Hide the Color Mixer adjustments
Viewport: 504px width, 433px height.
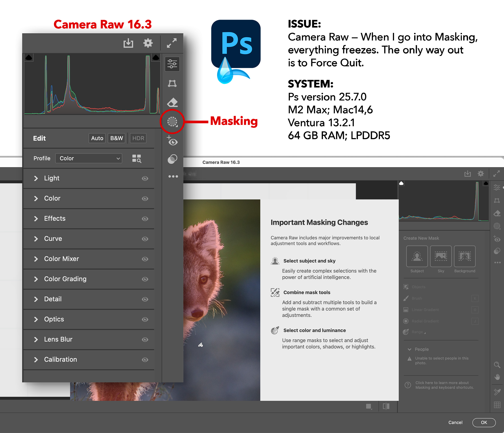click(145, 259)
